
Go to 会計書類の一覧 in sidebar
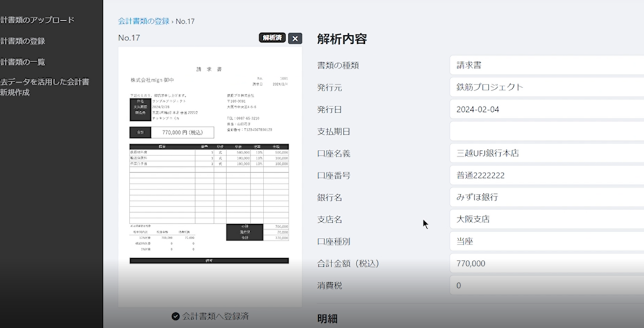[23, 62]
